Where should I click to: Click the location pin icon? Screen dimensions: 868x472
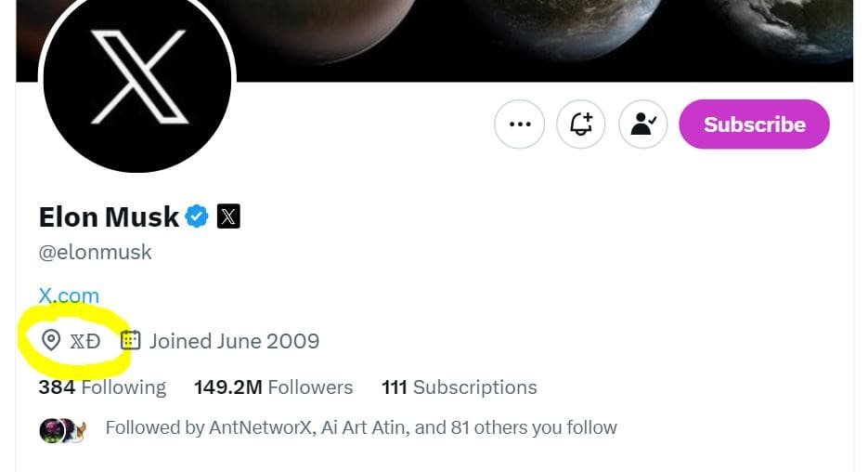52,341
